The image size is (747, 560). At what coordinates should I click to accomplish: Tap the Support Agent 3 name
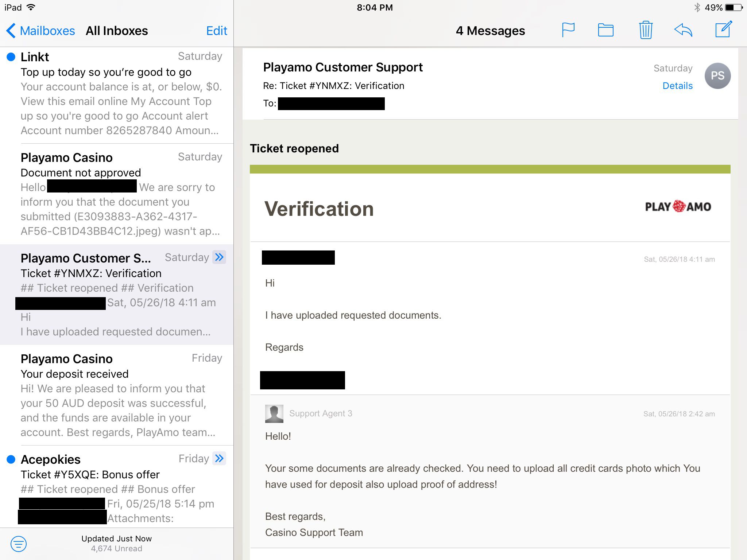[321, 413]
